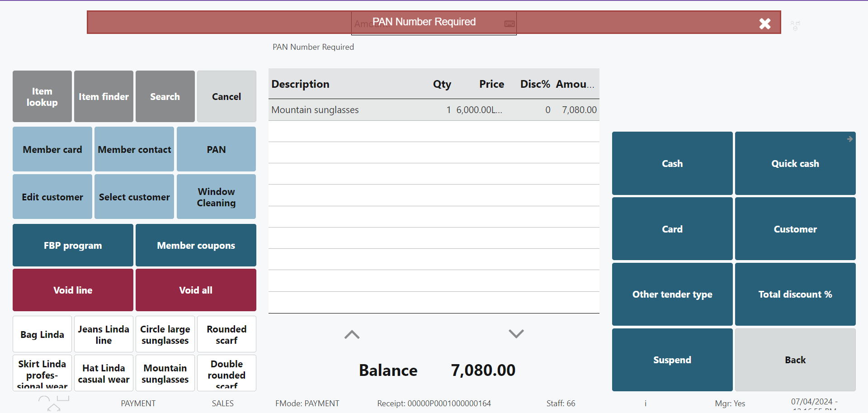
Task: Open the Member coupons menu
Action: [196, 246]
